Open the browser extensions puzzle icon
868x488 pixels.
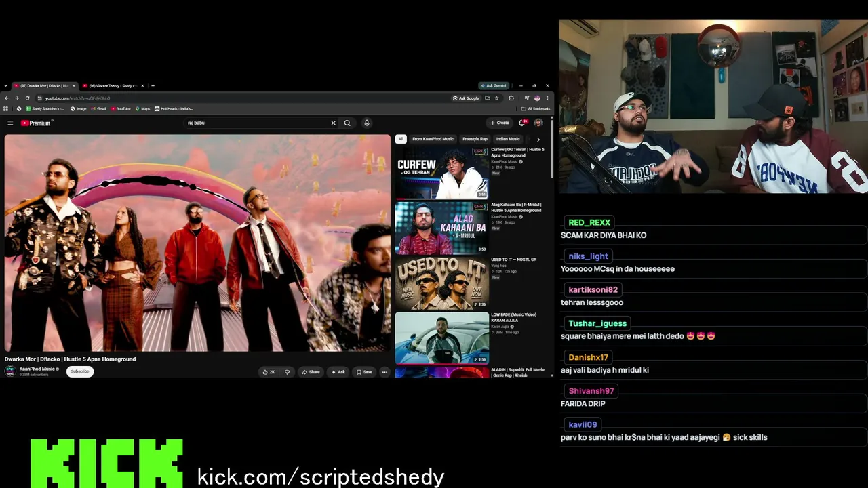(x=511, y=98)
